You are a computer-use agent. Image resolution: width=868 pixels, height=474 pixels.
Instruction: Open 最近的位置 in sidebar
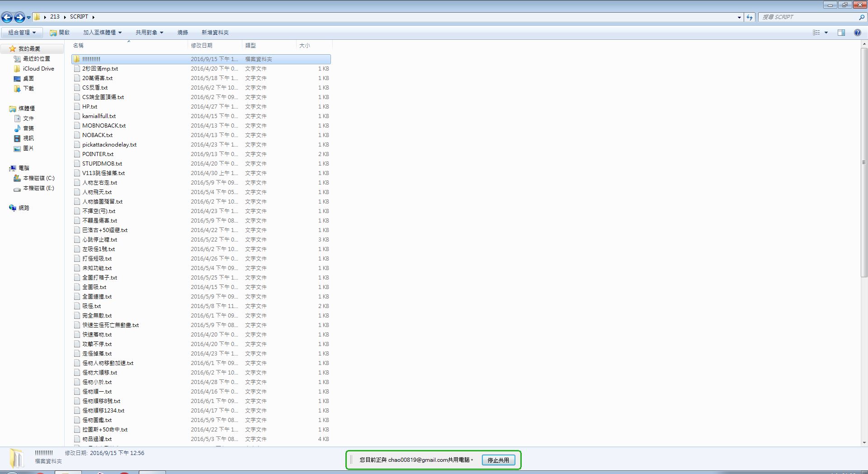tap(37, 59)
